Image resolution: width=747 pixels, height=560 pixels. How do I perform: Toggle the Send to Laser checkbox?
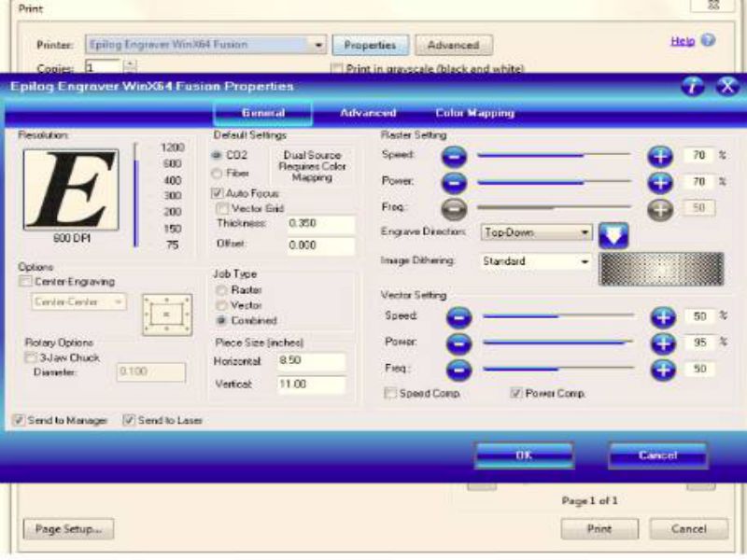point(129,420)
